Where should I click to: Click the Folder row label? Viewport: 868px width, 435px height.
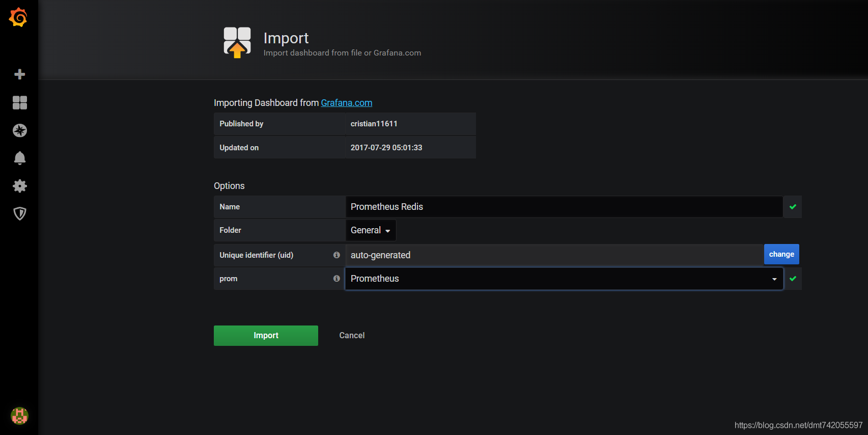click(230, 230)
